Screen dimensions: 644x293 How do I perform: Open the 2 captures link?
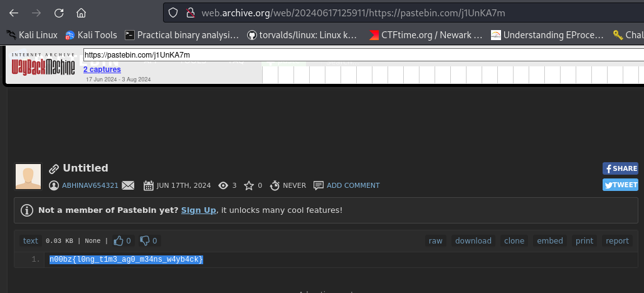pos(102,69)
